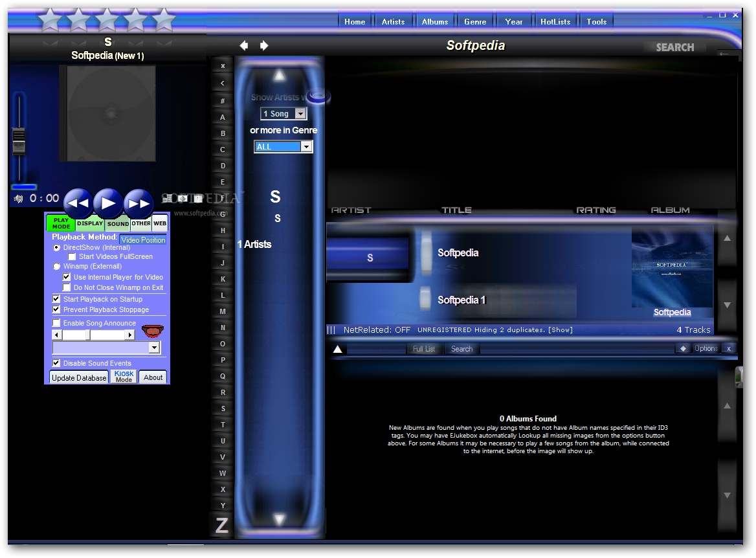Screen dimensions: 756x558
Task: Go back with the left navigation arrow
Action: coord(244,45)
